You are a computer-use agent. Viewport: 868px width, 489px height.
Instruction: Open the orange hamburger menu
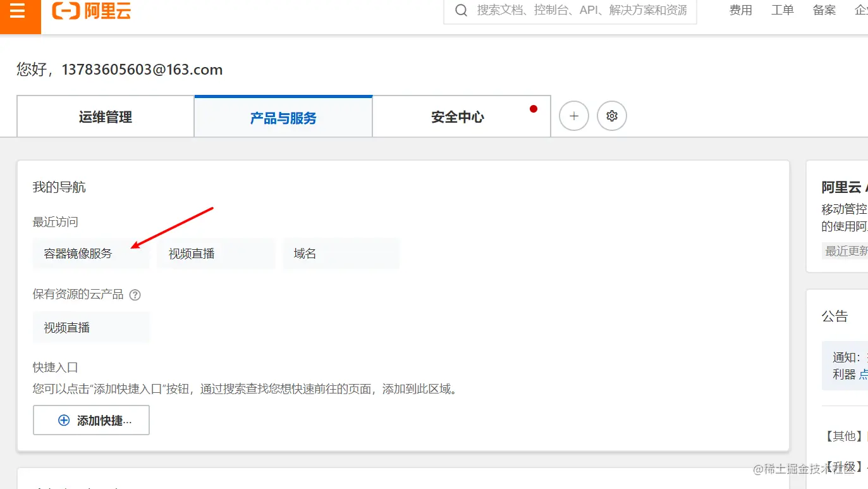pyautogui.click(x=18, y=11)
